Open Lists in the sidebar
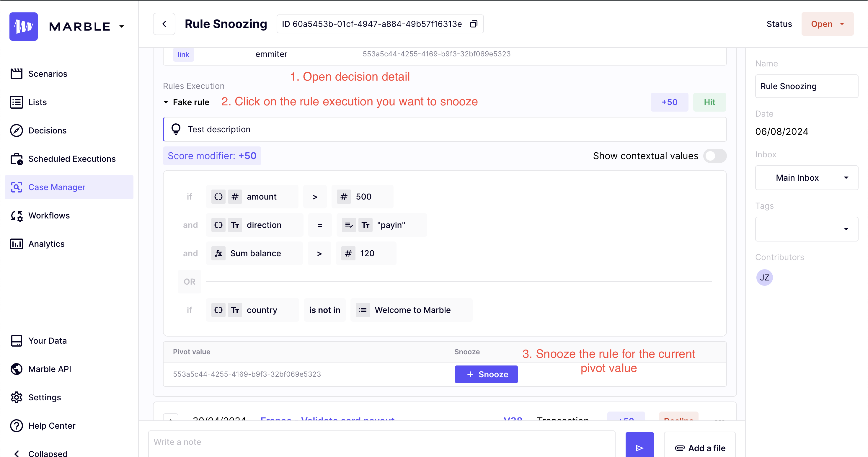This screenshot has height=457, width=868. point(69,102)
